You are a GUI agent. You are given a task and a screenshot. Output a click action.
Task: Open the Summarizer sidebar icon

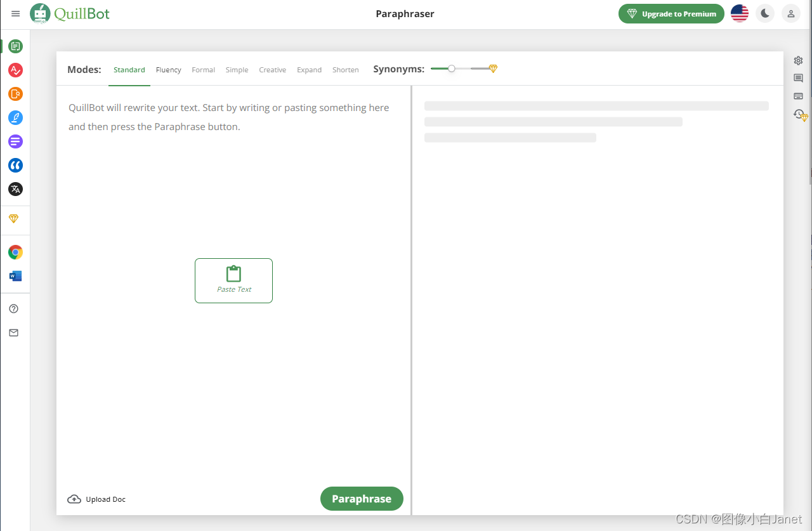[x=16, y=141]
